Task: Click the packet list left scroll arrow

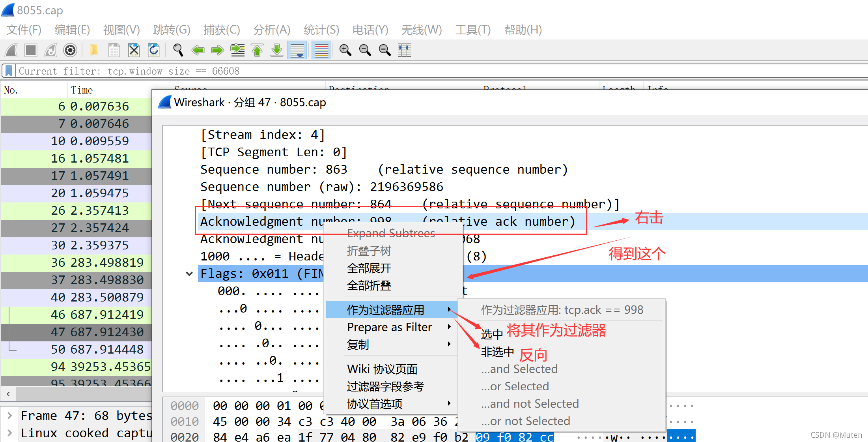Action: [8, 394]
